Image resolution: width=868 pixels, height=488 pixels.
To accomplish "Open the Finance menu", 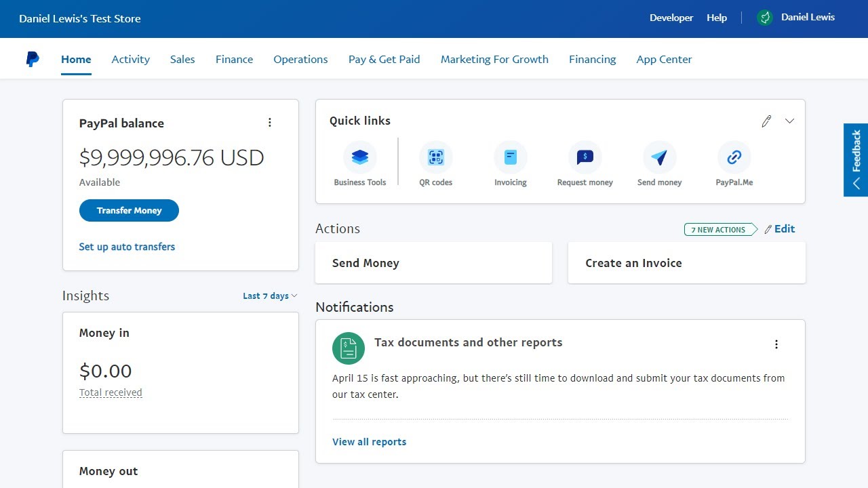I will click(234, 60).
